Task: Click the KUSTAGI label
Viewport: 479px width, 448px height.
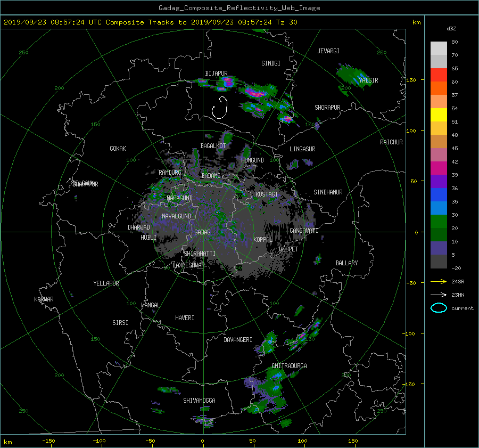Action: point(267,194)
